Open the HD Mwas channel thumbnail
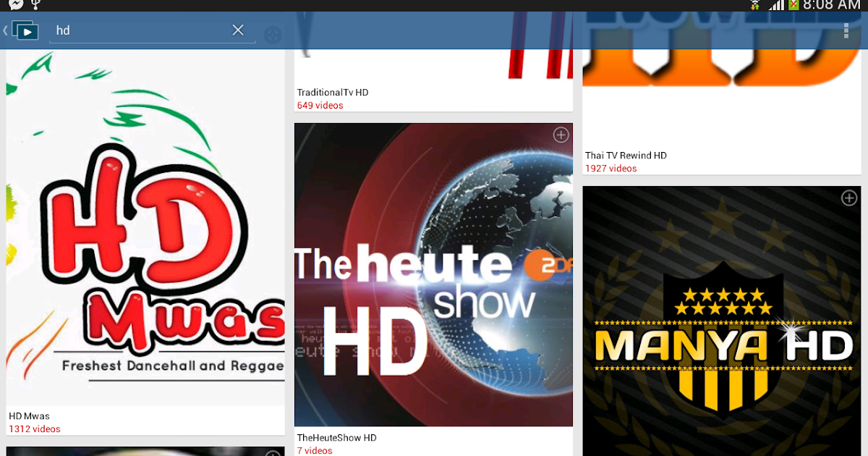 [x=145, y=227]
